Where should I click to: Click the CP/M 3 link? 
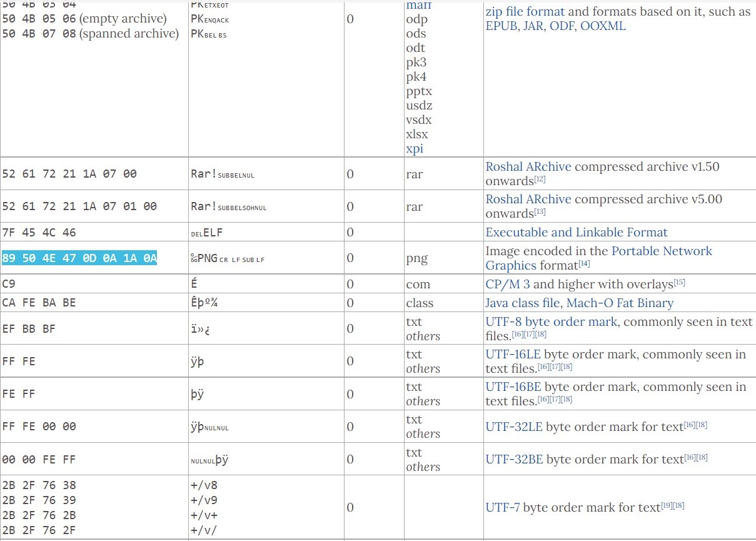(507, 285)
